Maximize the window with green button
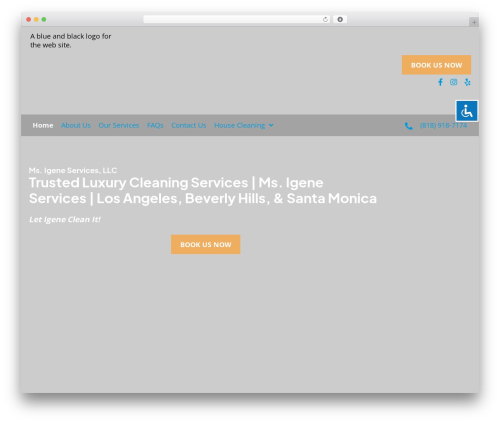 point(44,19)
